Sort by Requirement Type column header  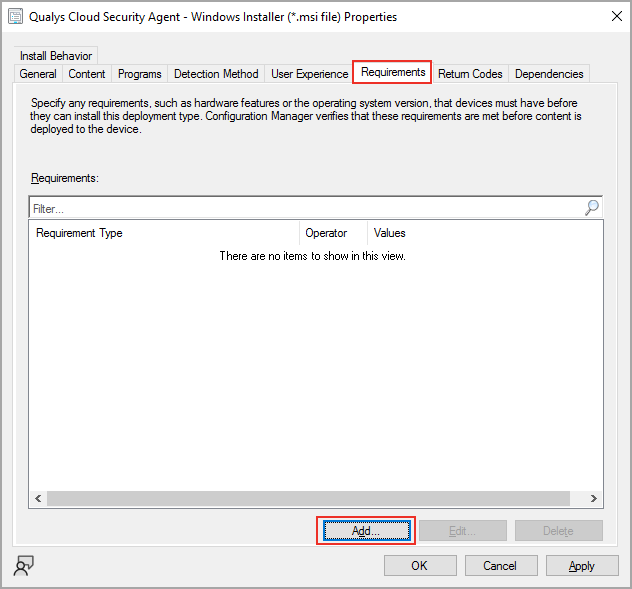tap(164, 233)
